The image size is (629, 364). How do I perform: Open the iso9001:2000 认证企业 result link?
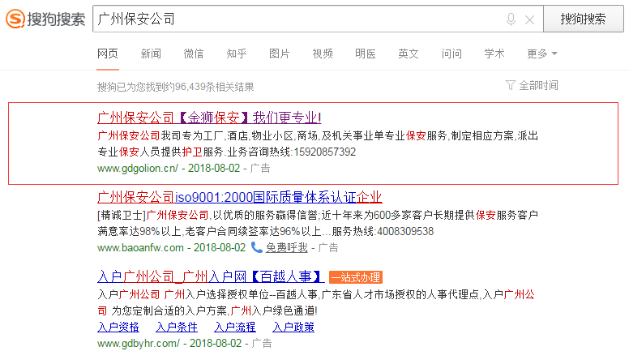point(239,197)
